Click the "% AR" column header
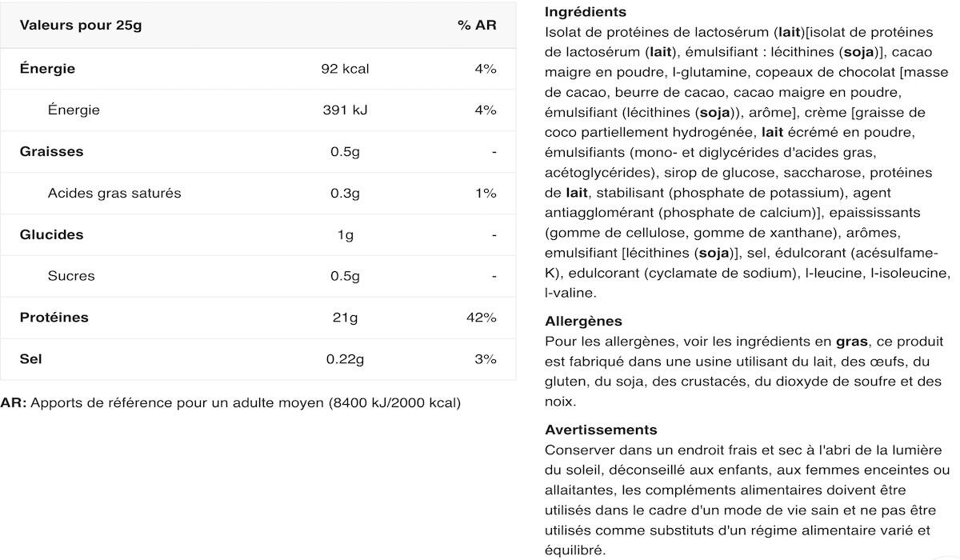The width and height of the screenshot is (960, 560). click(x=477, y=25)
